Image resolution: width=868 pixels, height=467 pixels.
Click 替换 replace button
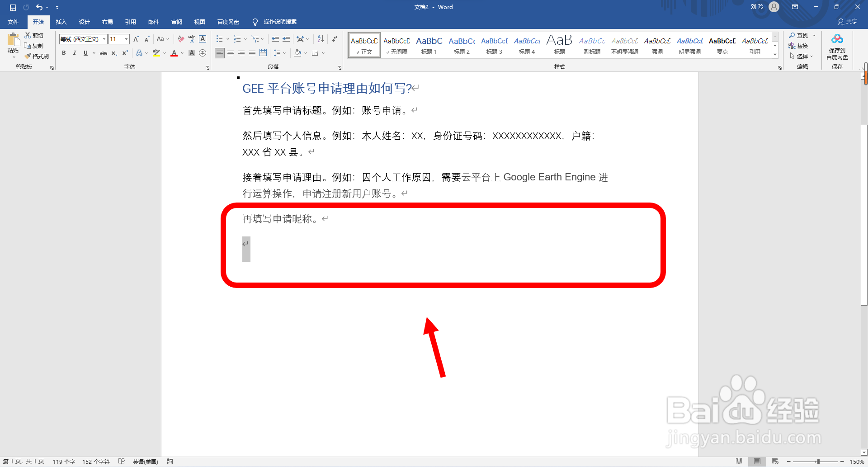[x=799, y=46]
